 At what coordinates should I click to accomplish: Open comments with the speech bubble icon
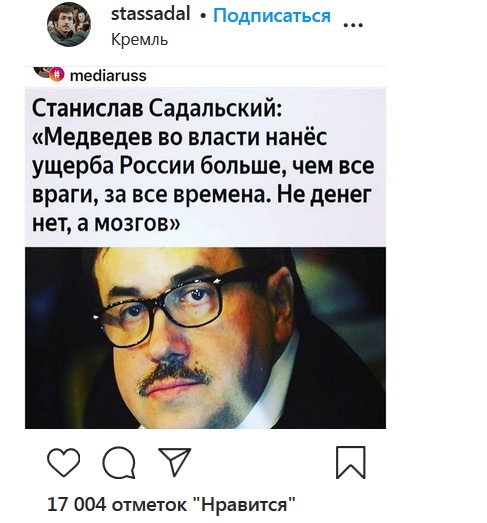coord(119,463)
